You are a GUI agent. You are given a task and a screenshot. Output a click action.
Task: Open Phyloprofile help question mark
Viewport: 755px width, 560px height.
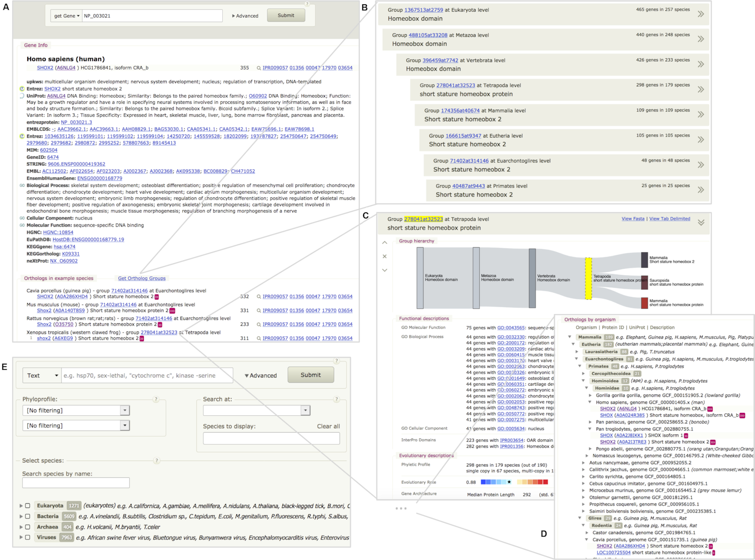click(156, 399)
